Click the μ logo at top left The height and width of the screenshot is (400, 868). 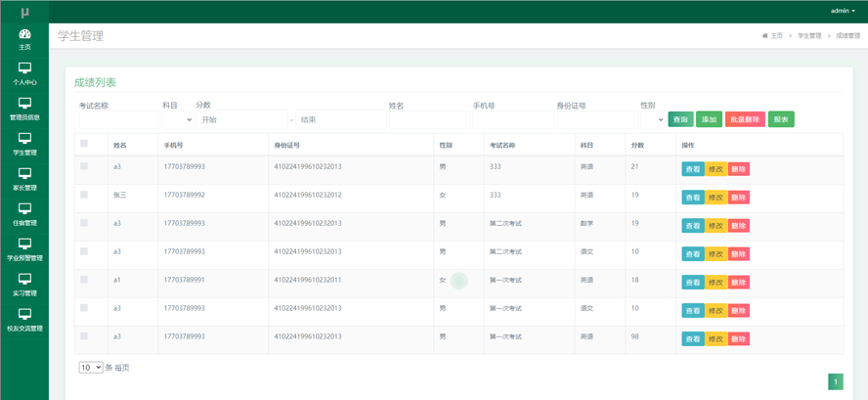[x=24, y=12]
